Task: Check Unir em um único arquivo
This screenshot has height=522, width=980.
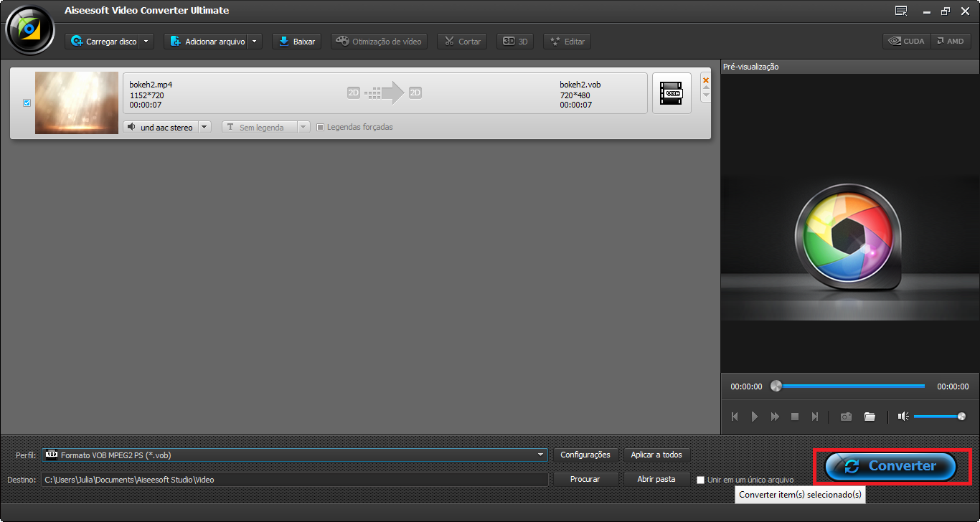Action: tap(700, 480)
